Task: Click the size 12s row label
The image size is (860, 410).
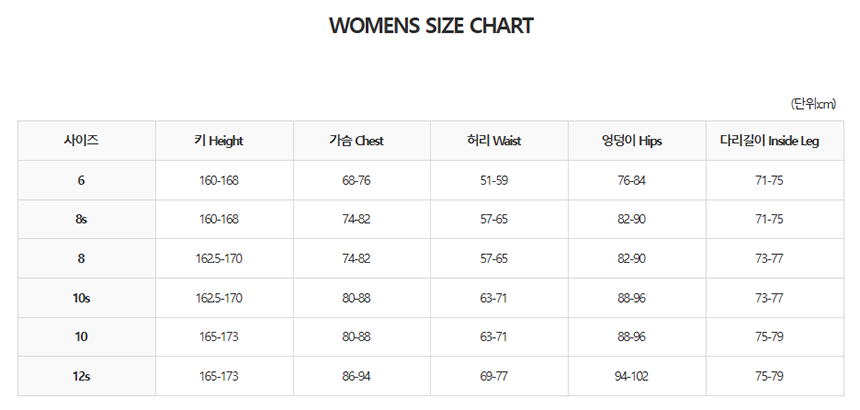Action: click(81, 376)
